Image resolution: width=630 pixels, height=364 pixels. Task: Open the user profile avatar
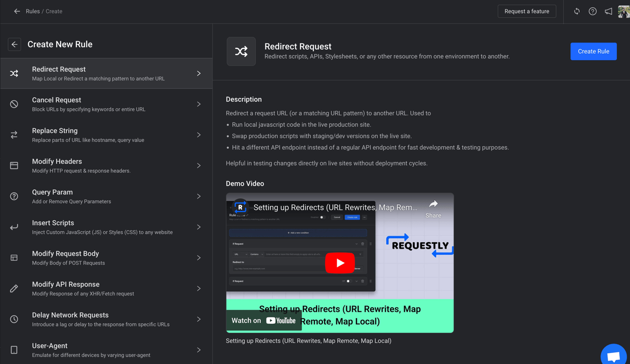[623, 11]
